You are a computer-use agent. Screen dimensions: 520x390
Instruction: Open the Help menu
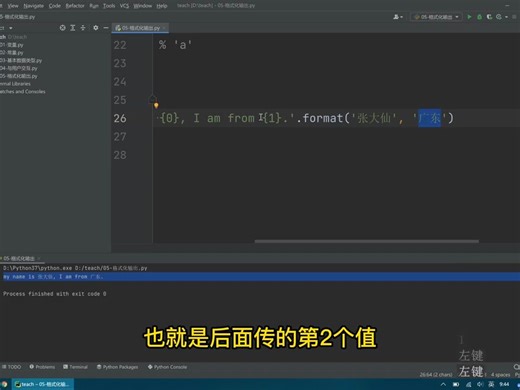[x=162, y=6]
